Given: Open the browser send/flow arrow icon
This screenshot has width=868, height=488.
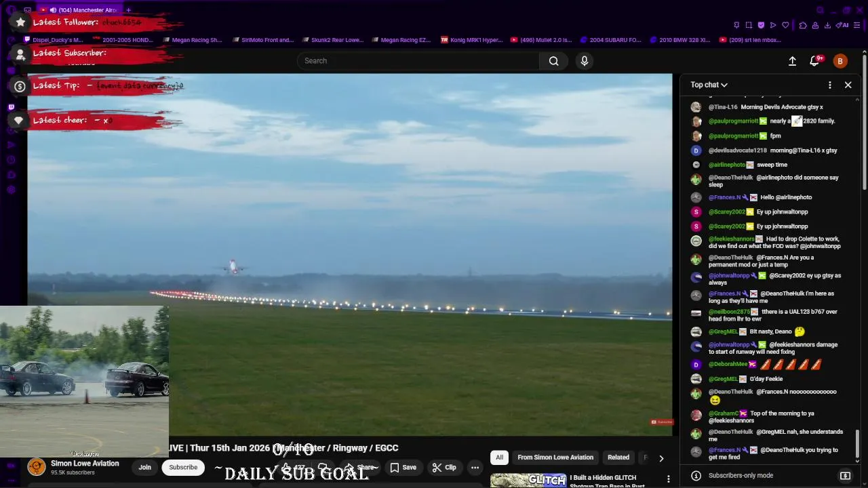Looking at the screenshot, I should click(x=773, y=25).
